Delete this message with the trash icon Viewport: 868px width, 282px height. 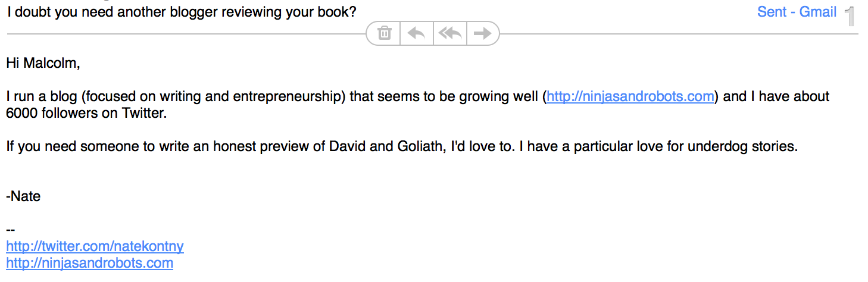[385, 33]
